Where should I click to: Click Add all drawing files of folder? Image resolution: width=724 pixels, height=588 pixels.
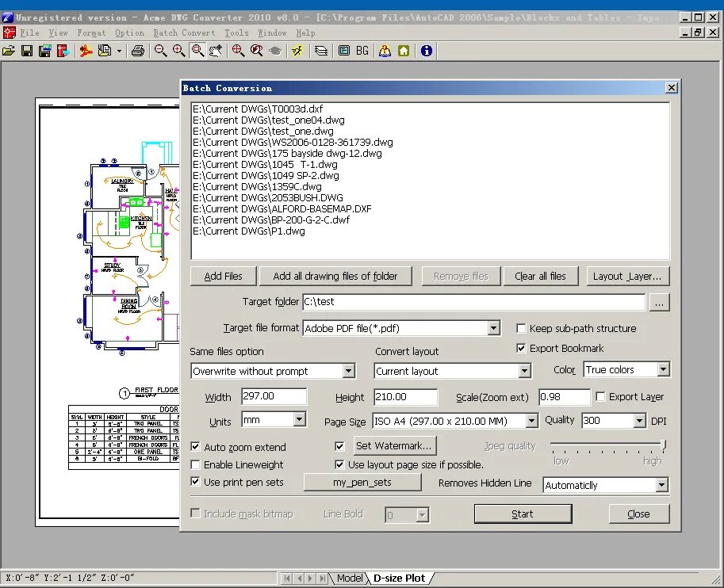pos(335,276)
